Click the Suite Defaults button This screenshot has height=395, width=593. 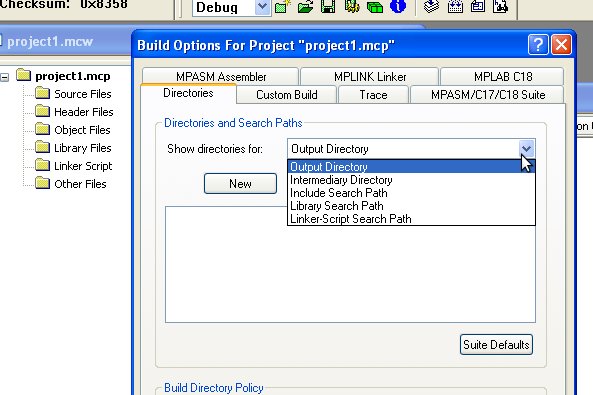[x=496, y=345]
